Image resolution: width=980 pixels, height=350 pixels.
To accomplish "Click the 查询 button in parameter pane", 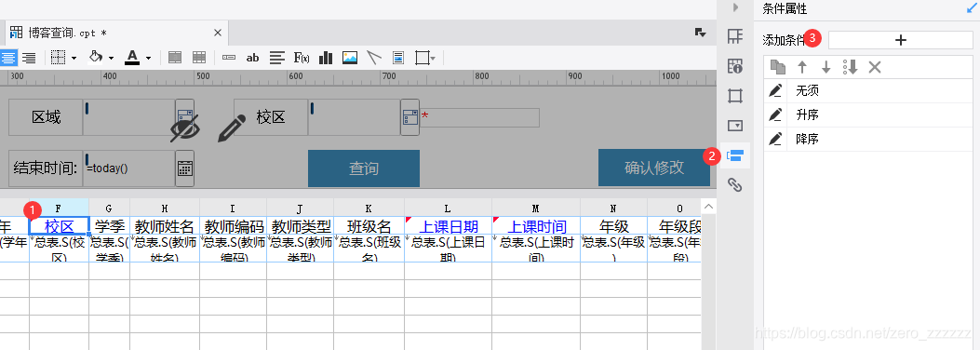I will coord(364,168).
